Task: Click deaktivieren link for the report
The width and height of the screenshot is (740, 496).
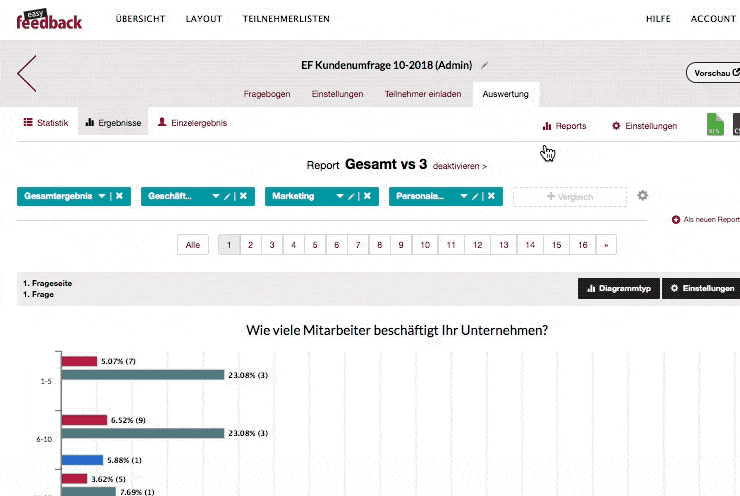Action: pos(460,166)
